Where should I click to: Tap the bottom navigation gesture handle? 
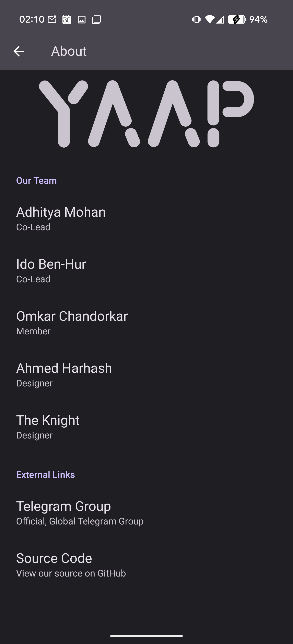146,636
